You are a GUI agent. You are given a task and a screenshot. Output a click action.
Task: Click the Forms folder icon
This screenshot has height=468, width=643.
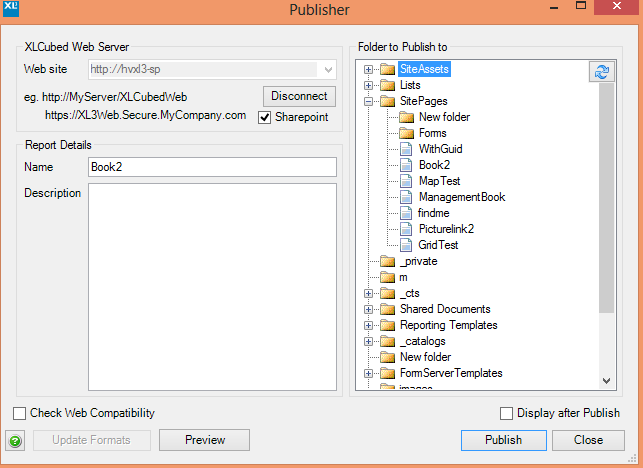406,133
